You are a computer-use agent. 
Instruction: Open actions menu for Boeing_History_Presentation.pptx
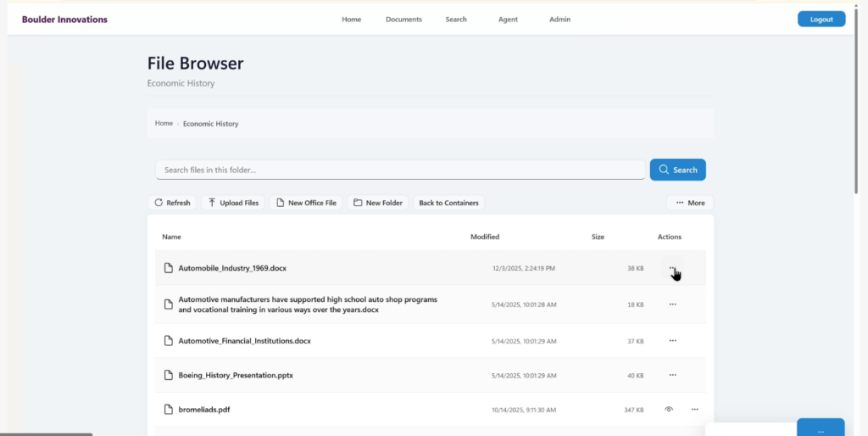pos(672,375)
